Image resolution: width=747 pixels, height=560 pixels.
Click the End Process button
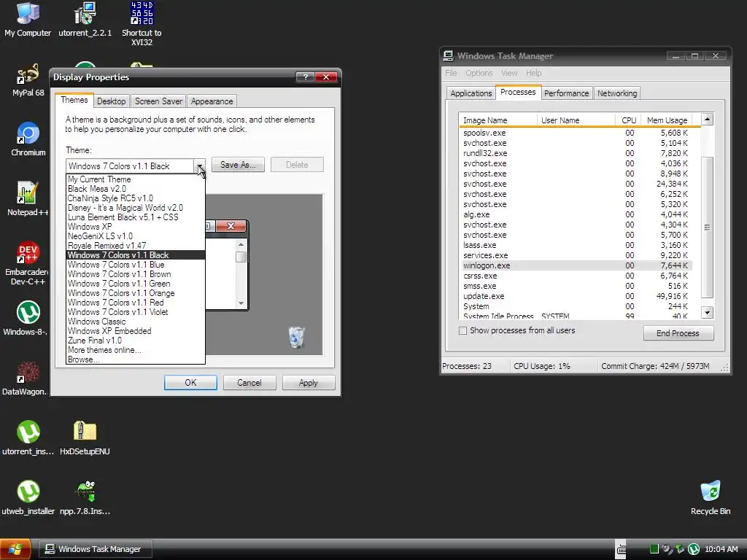(x=678, y=332)
